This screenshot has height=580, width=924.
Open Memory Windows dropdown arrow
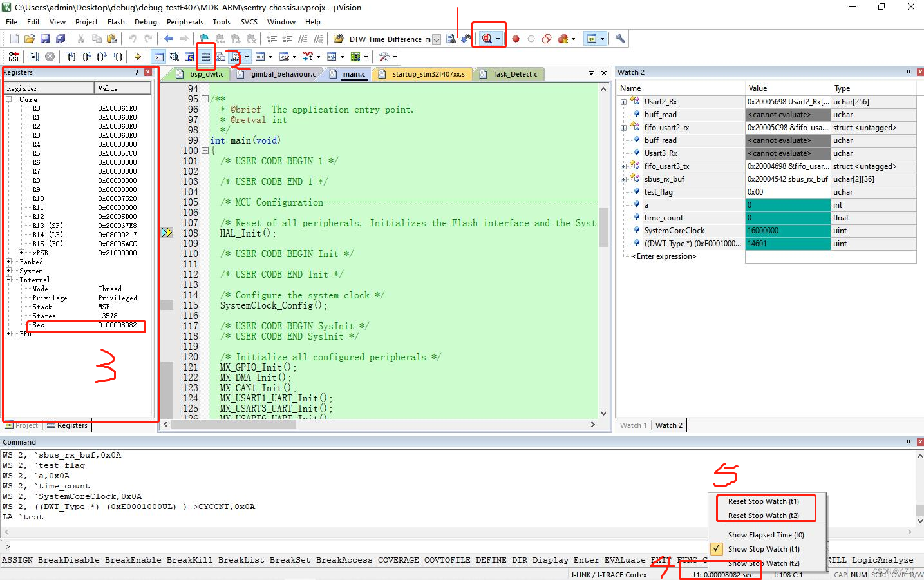(x=270, y=57)
